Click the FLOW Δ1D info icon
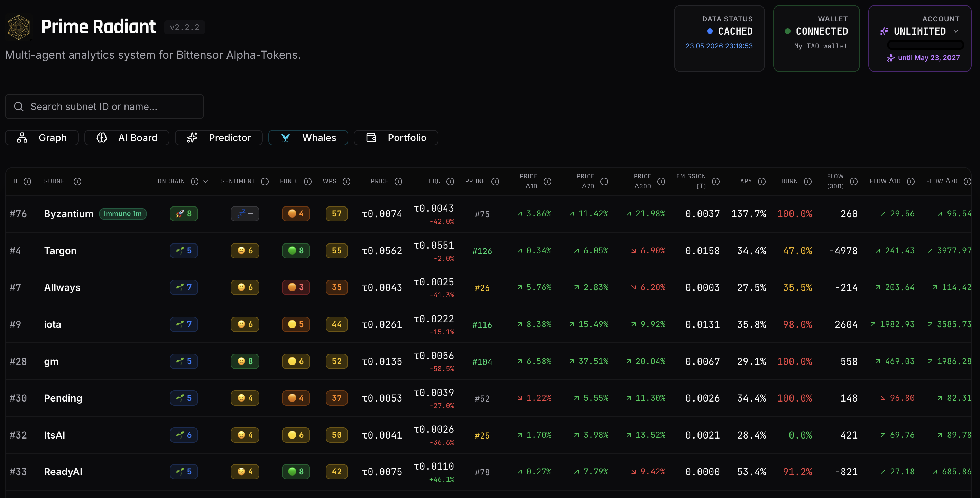 (911, 182)
